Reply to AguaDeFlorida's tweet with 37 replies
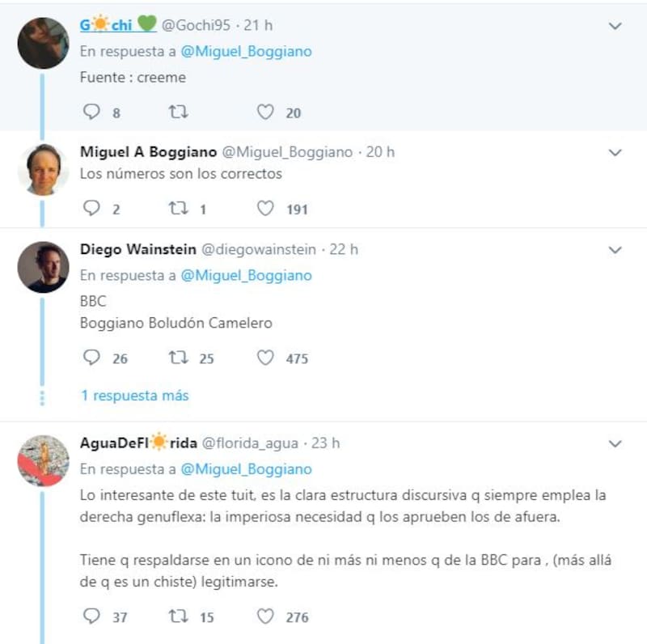647x644 pixels. tap(91, 616)
